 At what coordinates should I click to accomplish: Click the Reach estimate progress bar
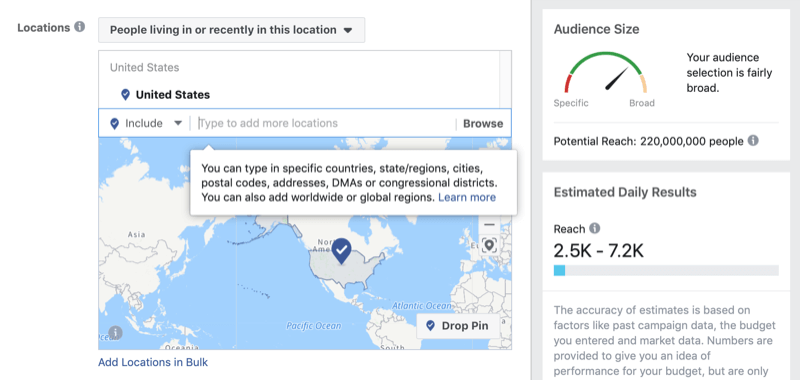[x=666, y=270]
